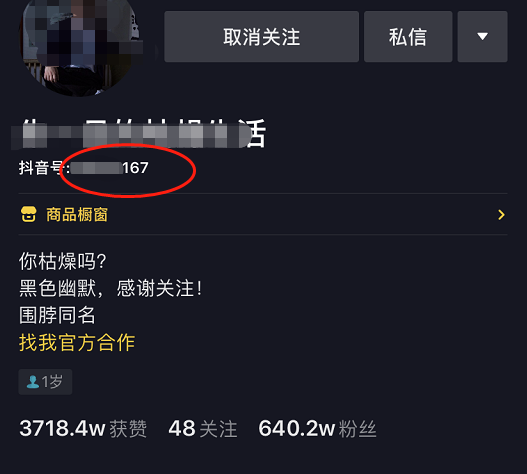Select the 1岁 age label
This screenshot has width=527, height=474.
52,382
